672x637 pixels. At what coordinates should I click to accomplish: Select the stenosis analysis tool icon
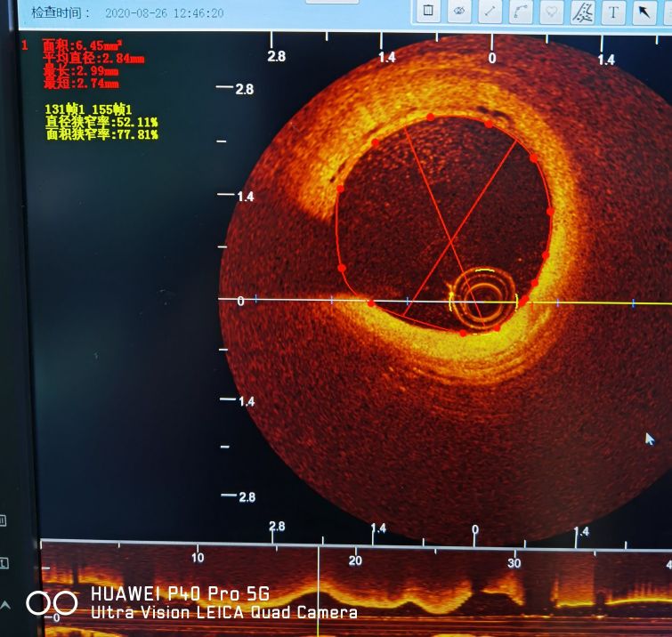coord(582,12)
